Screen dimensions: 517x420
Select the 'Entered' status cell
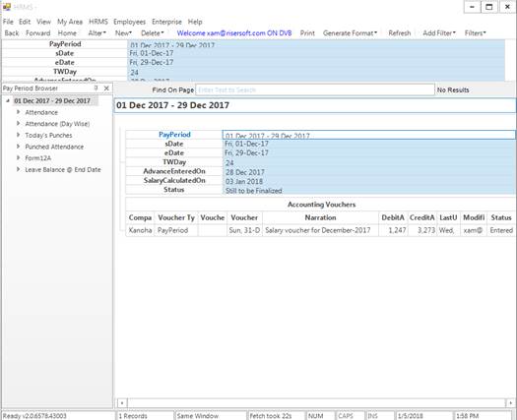click(501, 230)
